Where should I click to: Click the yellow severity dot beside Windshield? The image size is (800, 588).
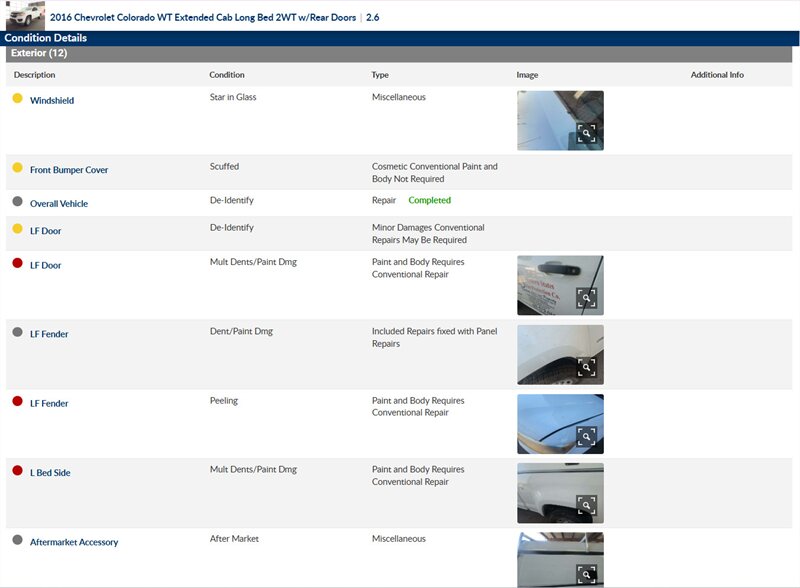tap(17, 99)
